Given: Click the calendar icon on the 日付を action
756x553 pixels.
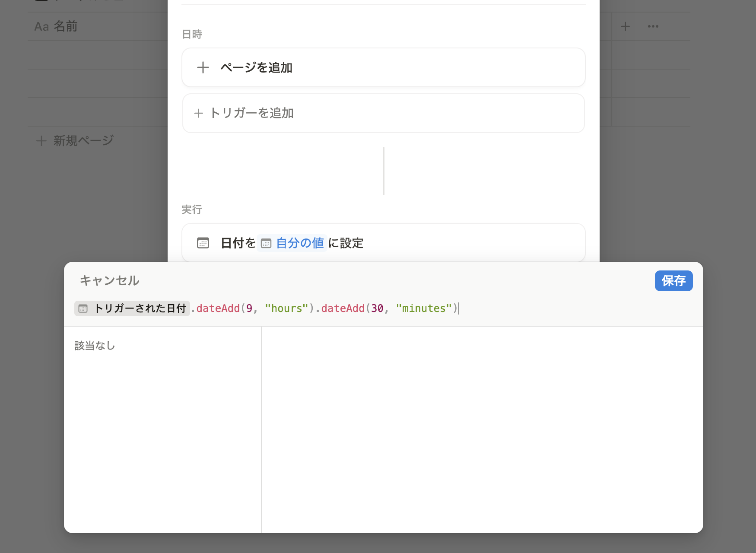Looking at the screenshot, I should coord(203,243).
